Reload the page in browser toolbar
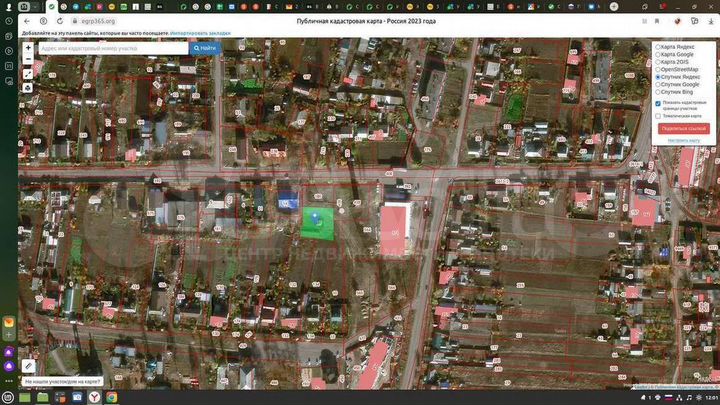 [60, 20]
